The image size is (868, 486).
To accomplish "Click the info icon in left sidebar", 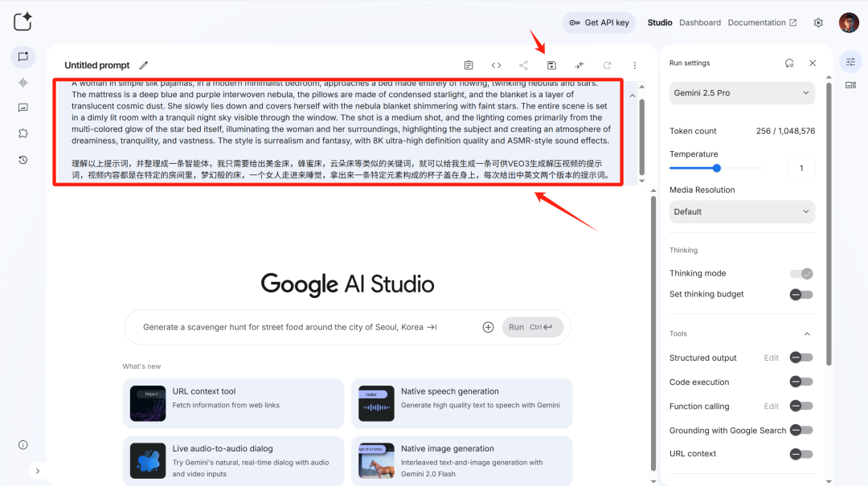I will 23,445.
